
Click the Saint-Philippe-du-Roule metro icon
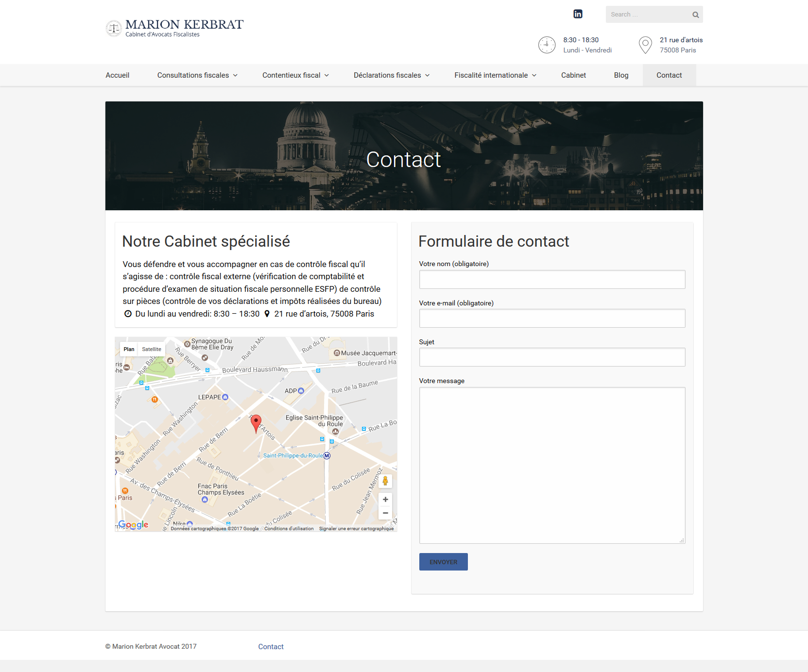point(327,455)
